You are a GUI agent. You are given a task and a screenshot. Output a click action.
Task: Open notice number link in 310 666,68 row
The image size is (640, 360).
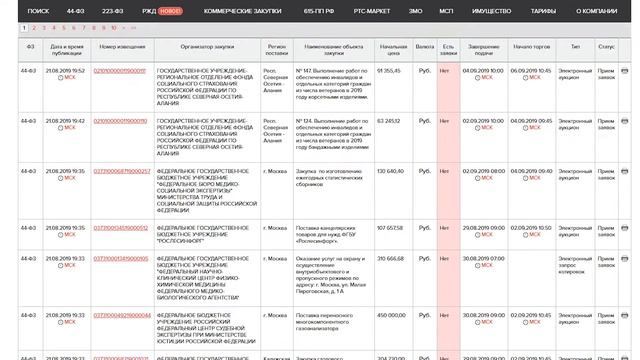click(121, 258)
